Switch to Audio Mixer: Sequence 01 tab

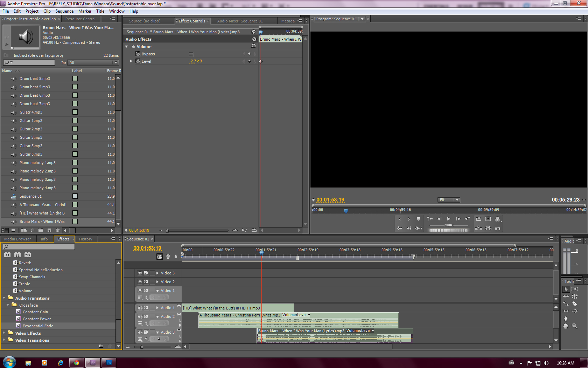[240, 21]
